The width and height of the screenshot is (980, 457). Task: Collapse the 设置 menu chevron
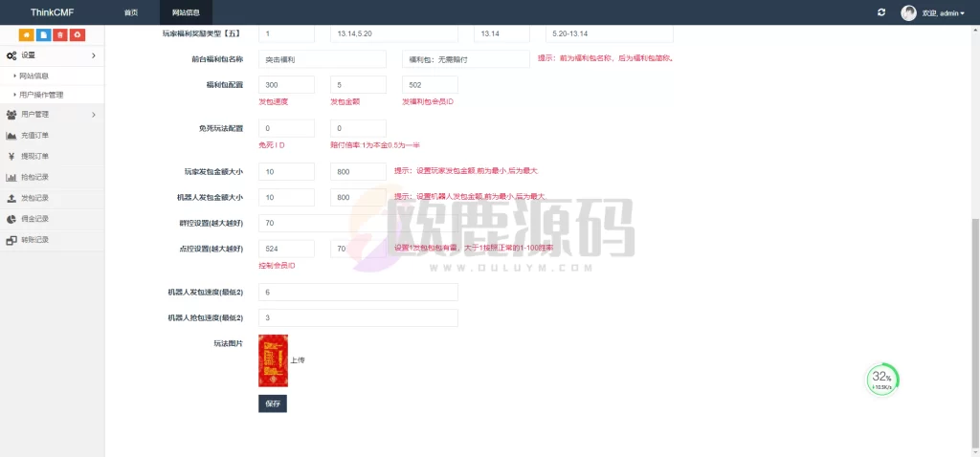[x=94, y=55]
